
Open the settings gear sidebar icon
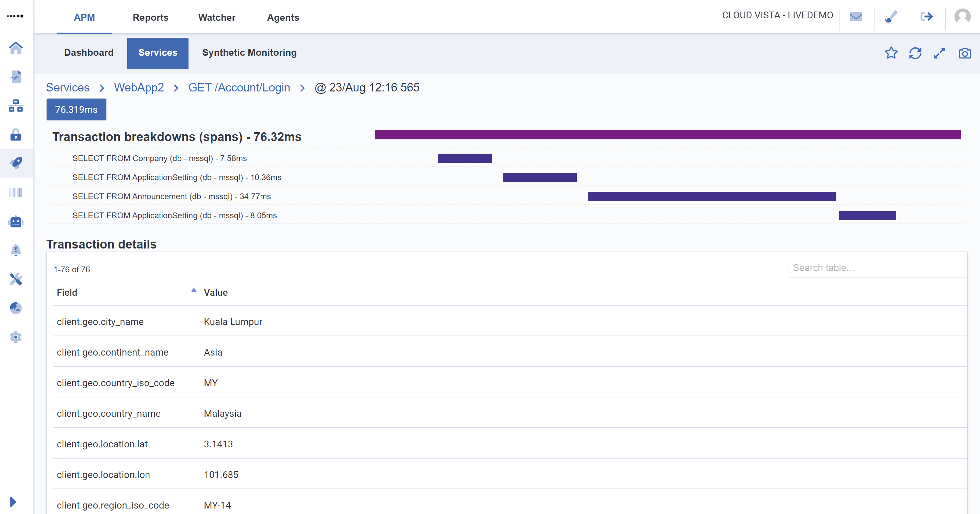pos(16,337)
